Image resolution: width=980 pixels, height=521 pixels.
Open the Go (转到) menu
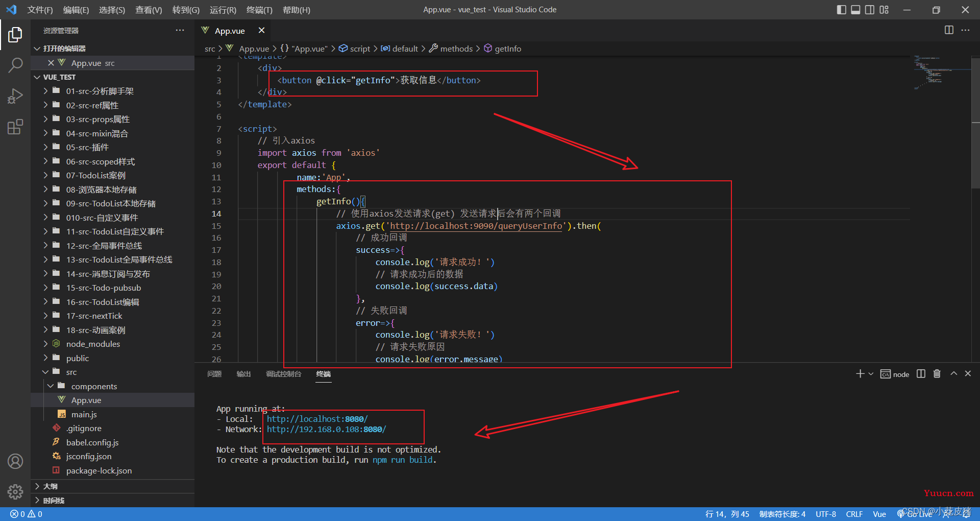click(186, 10)
